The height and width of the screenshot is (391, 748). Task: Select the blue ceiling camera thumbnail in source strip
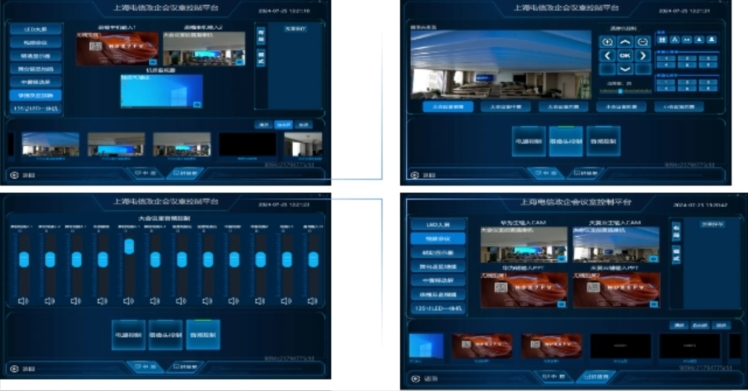point(51,144)
